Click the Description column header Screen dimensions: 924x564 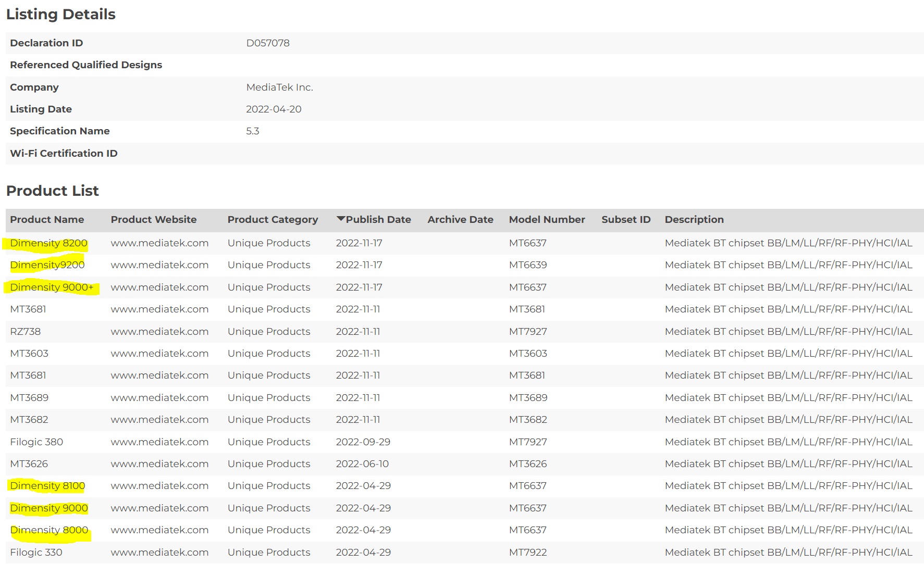click(694, 220)
